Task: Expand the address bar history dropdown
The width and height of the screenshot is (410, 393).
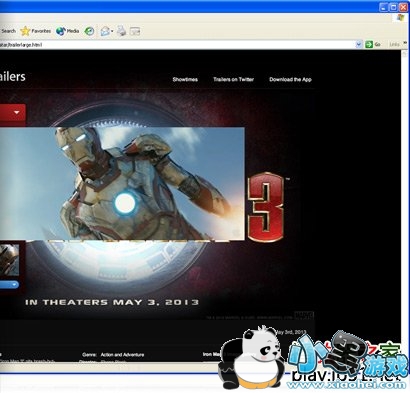Action: coord(359,44)
